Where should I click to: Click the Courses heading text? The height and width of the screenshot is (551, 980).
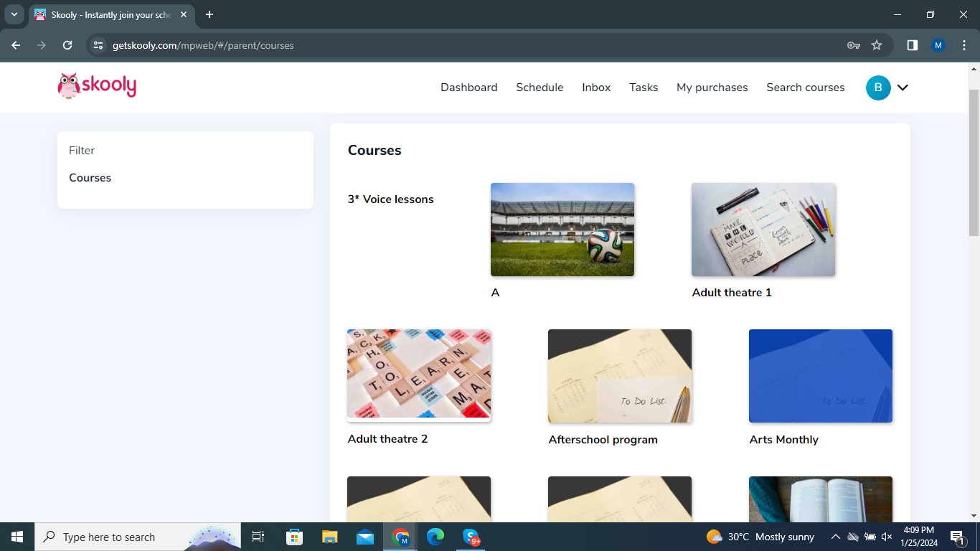pos(374,151)
